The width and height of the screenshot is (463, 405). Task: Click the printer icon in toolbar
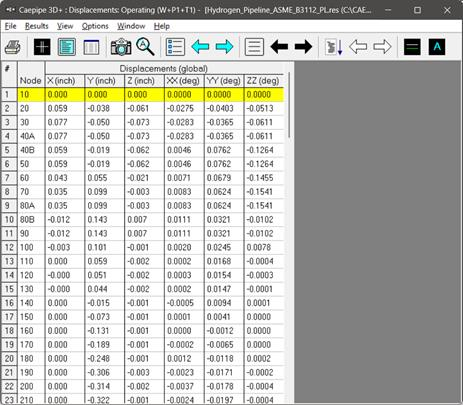13,47
